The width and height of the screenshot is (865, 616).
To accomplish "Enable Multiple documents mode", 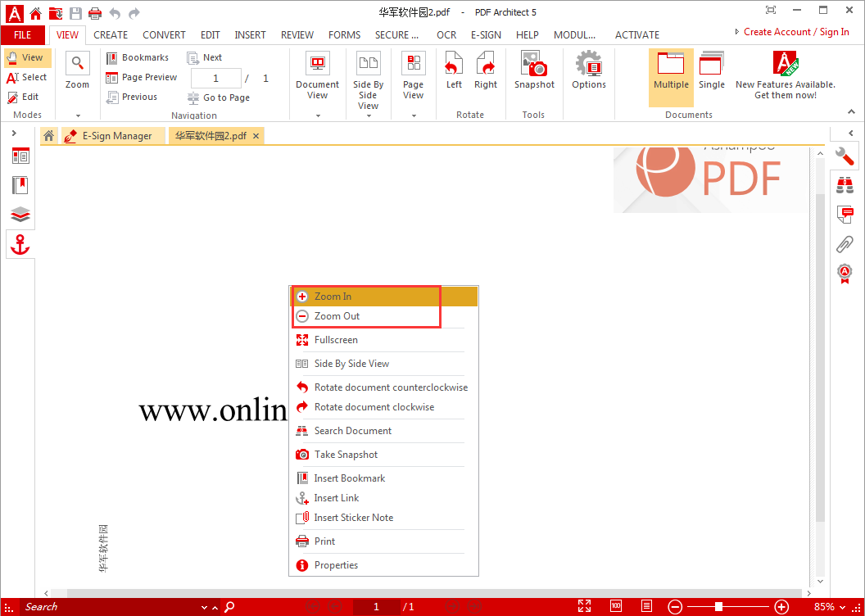I will click(x=671, y=77).
